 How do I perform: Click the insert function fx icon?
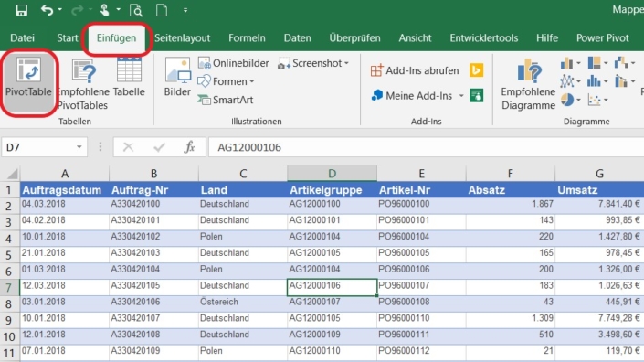click(x=189, y=147)
